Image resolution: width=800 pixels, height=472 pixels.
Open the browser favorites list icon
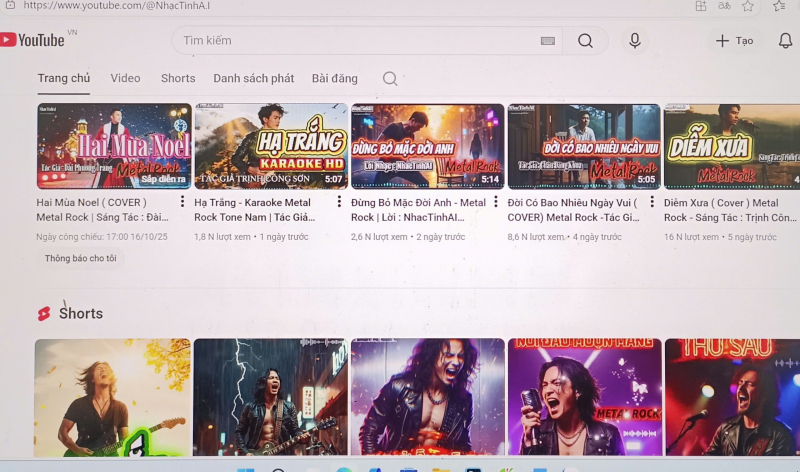click(779, 6)
